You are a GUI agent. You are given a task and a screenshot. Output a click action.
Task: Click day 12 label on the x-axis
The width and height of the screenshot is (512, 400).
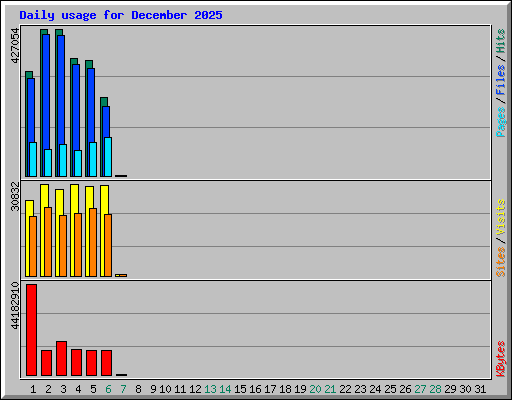pos(195,389)
